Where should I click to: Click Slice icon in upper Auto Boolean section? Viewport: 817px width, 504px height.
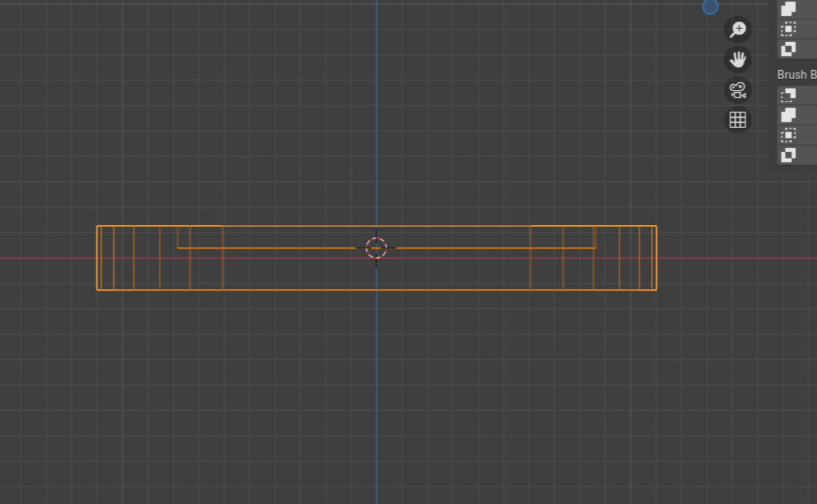tap(788, 49)
